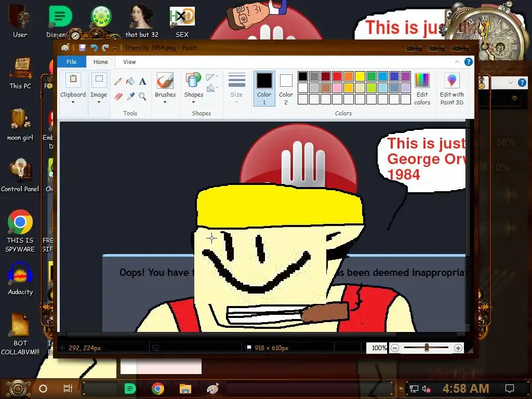Click the zoom slider handle
Image resolution: width=532 pixels, height=399 pixels.
pyautogui.click(x=427, y=348)
